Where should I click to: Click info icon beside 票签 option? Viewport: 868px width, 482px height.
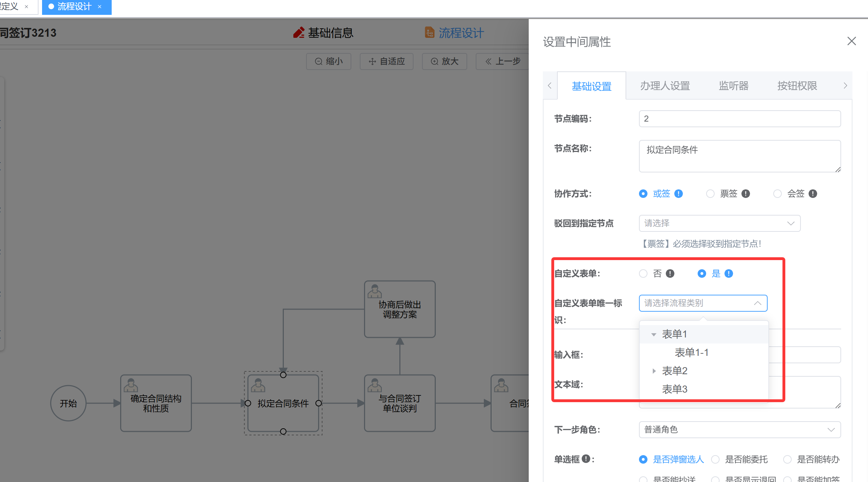(x=745, y=194)
